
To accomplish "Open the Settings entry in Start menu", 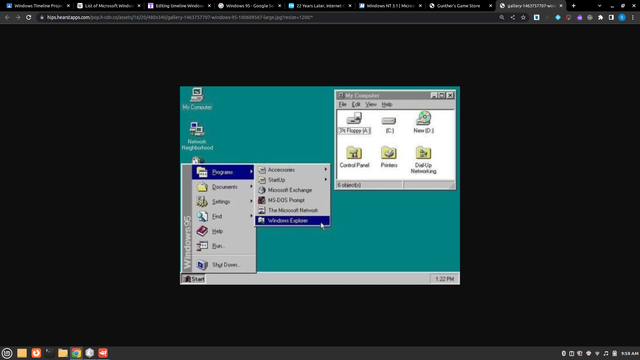I will tap(224, 202).
